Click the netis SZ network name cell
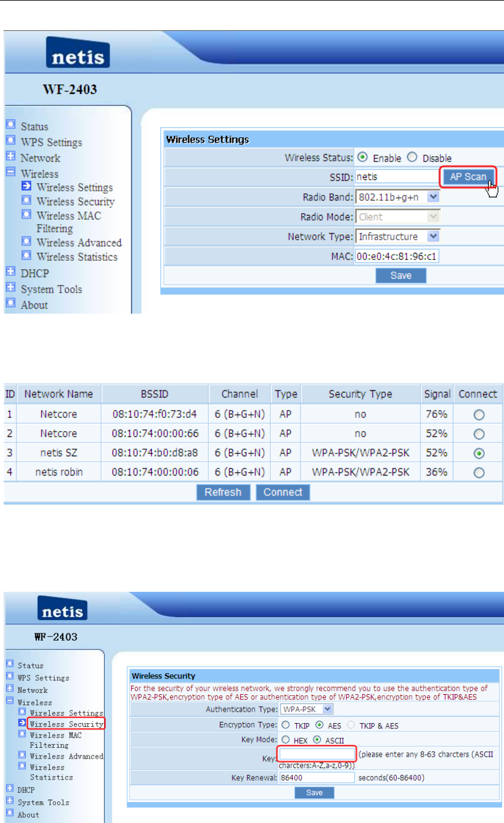Image resolution: width=504 pixels, height=823 pixels. (x=58, y=453)
